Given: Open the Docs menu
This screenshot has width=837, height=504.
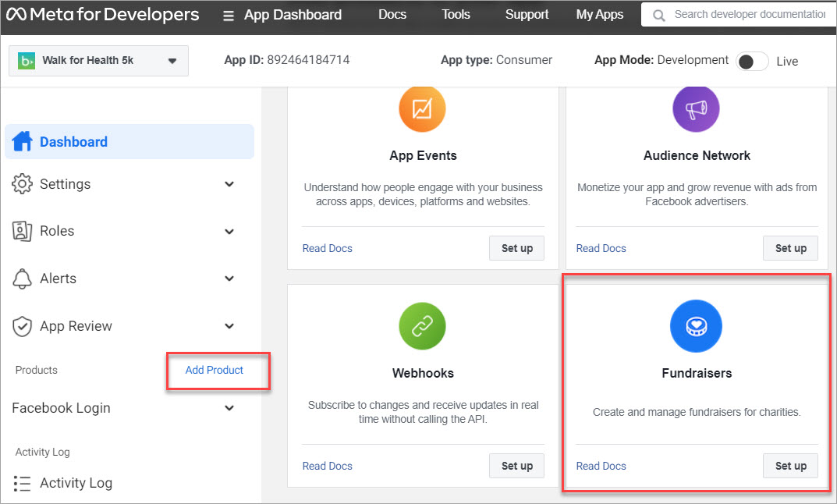Looking at the screenshot, I should click(x=392, y=14).
